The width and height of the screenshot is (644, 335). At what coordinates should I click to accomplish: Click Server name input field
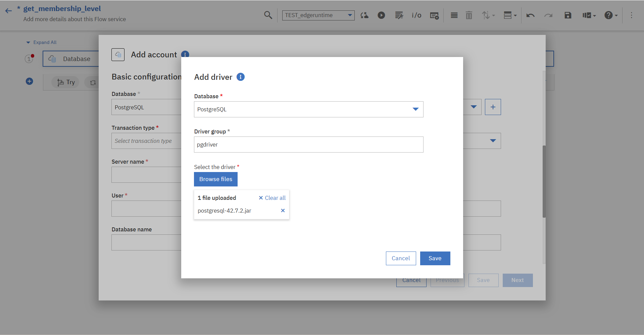click(146, 175)
